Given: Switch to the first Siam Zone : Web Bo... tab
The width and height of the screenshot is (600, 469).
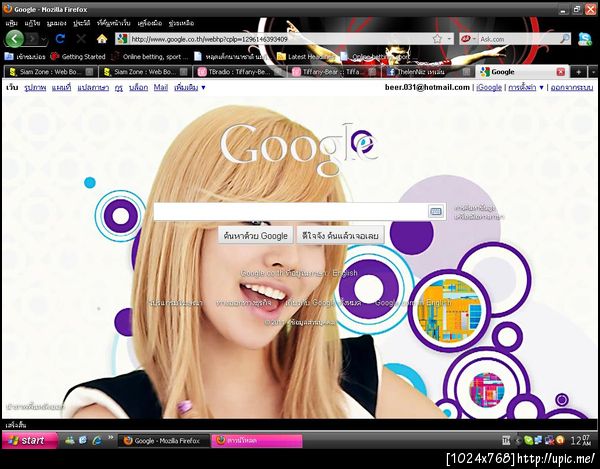Looking at the screenshot, I should 49,72.
